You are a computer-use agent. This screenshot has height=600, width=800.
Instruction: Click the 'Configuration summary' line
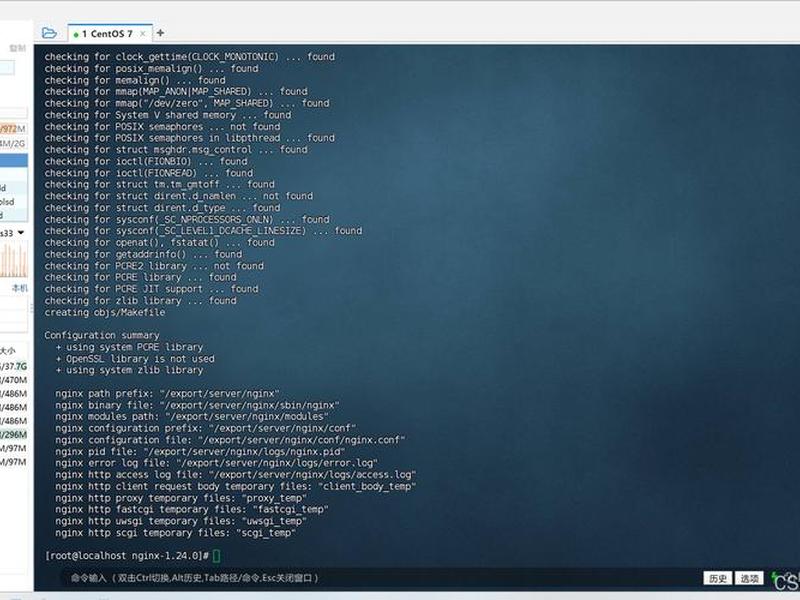(102, 335)
